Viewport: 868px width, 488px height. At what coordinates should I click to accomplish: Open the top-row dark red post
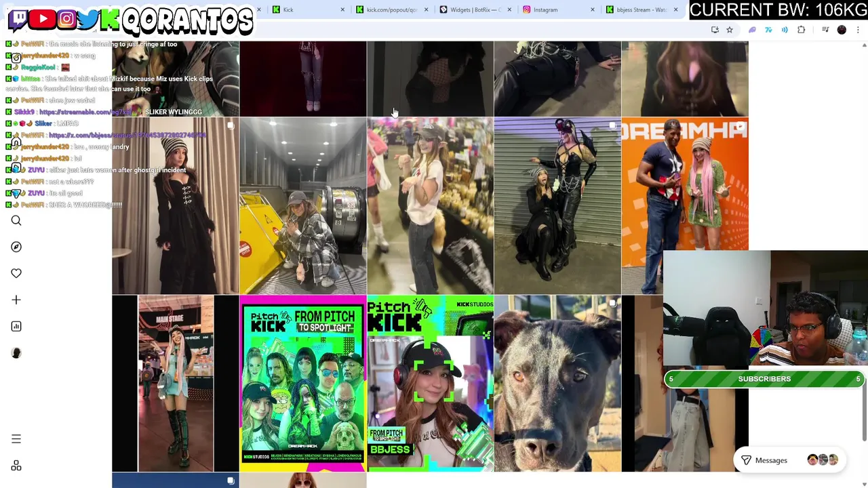coord(303,79)
